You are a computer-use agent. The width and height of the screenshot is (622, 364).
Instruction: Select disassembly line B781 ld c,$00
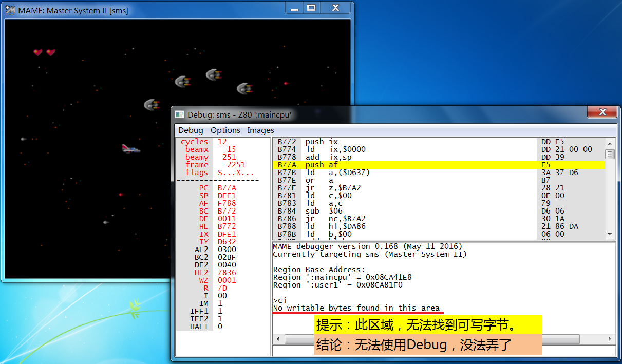(439, 196)
